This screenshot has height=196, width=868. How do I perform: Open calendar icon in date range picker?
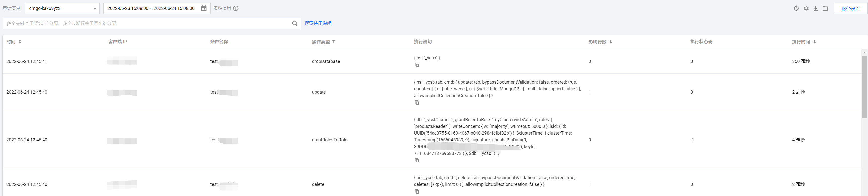point(204,8)
